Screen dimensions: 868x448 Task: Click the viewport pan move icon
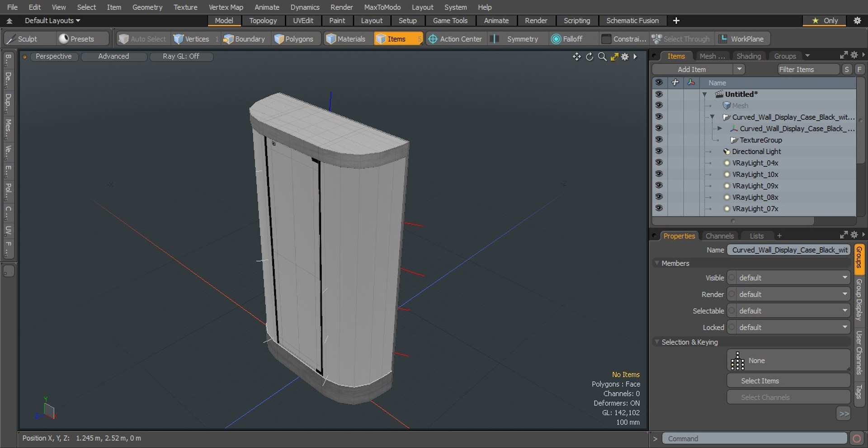coord(576,57)
